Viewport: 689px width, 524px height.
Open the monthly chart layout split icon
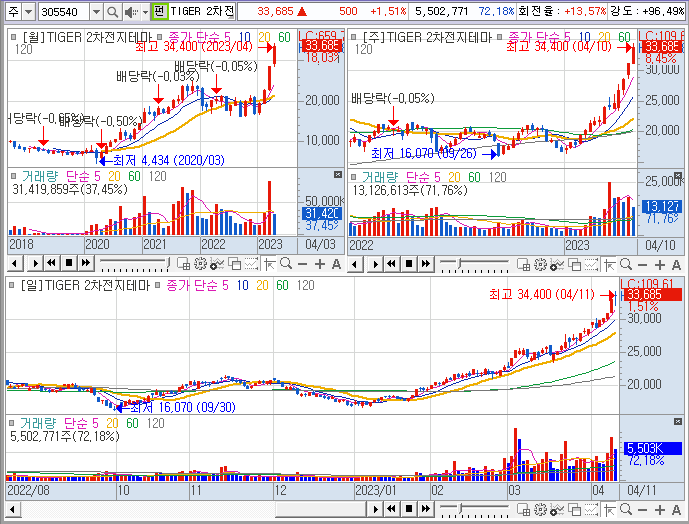pos(183,264)
